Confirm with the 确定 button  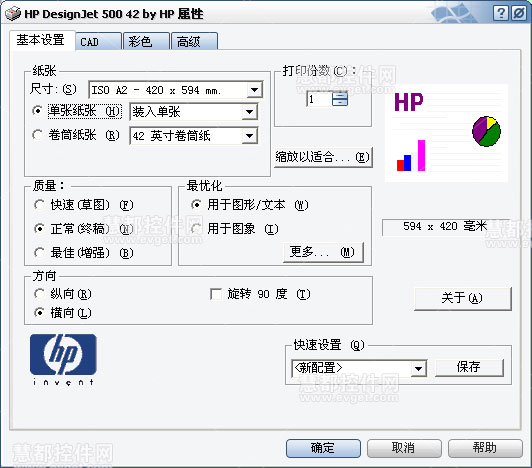323,448
